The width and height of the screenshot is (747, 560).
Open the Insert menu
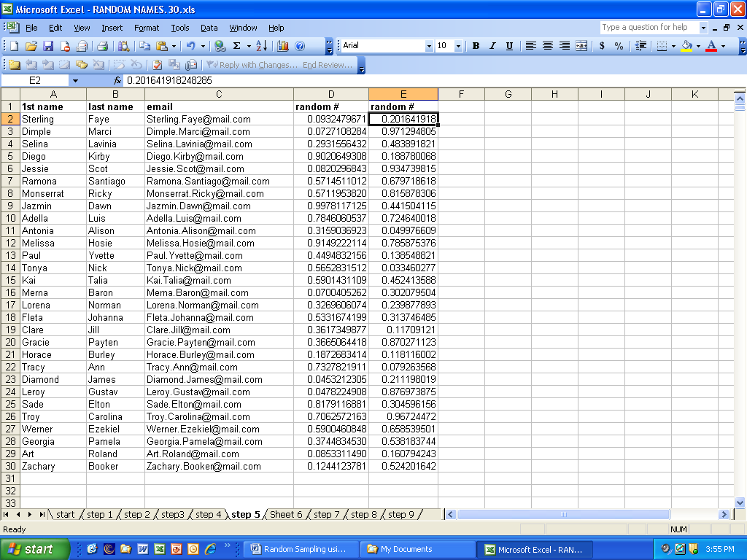pos(112,28)
